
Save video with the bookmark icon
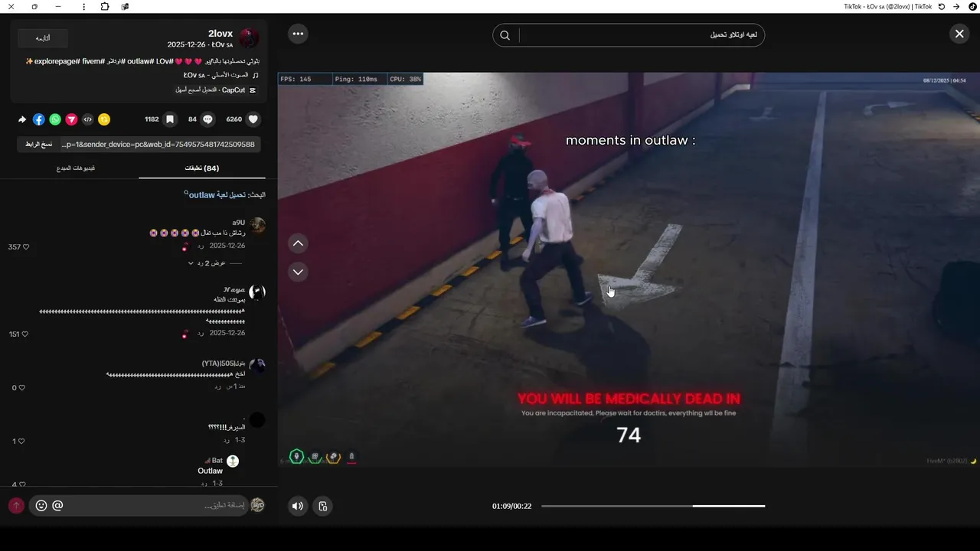[x=170, y=119]
